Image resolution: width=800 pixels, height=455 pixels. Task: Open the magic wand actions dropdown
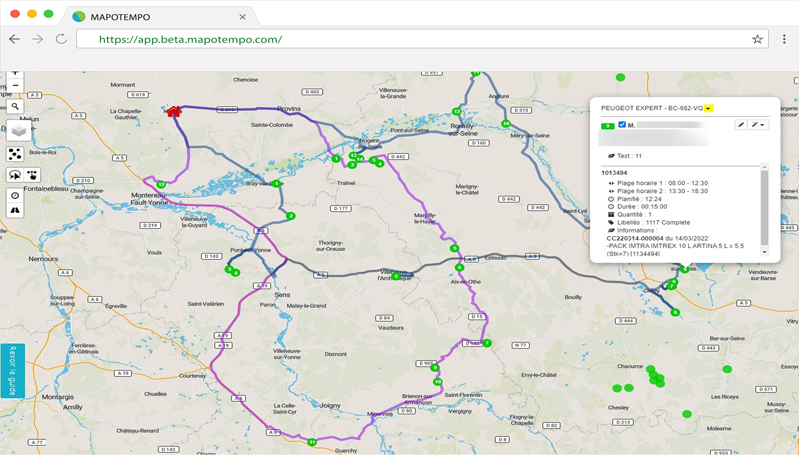(x=759, y=125)
